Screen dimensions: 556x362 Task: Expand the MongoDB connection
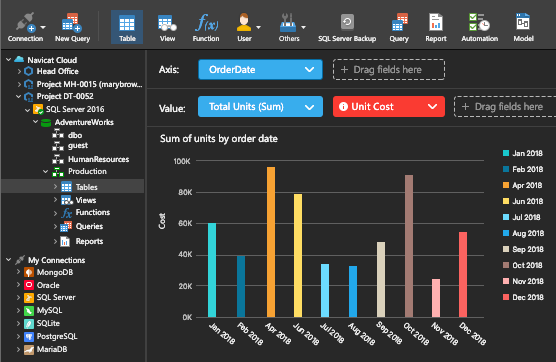[18, 272]
